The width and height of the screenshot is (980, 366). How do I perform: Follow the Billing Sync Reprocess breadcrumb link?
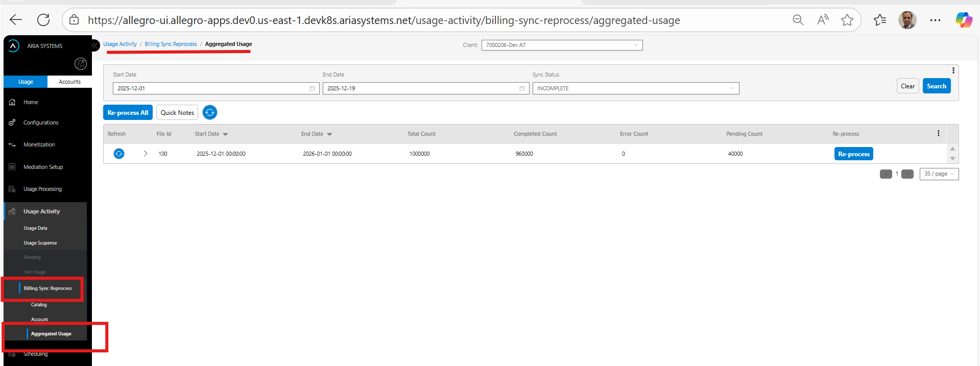click(171, 44)
